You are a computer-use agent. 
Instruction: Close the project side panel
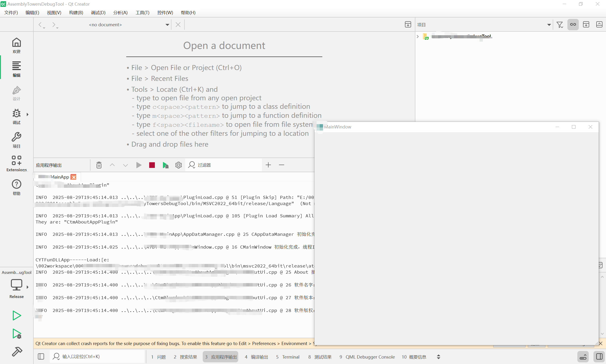[x=599, y=25]
